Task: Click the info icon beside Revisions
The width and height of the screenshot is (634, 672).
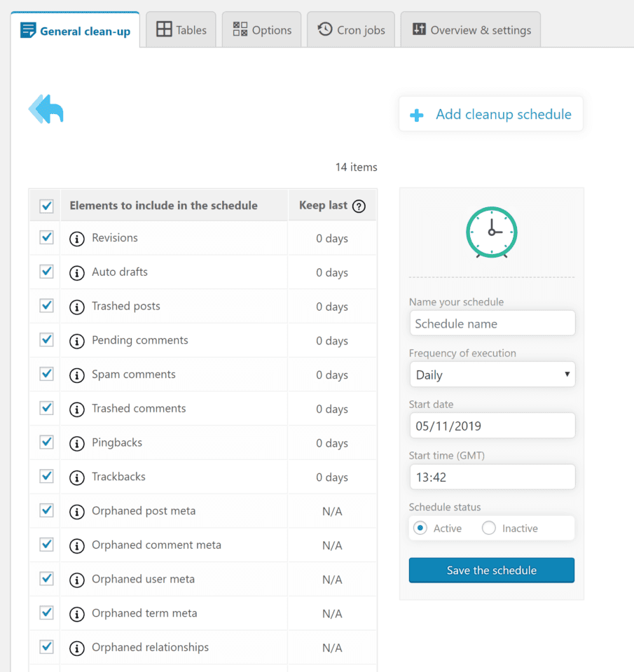Action: pos(77,239)
